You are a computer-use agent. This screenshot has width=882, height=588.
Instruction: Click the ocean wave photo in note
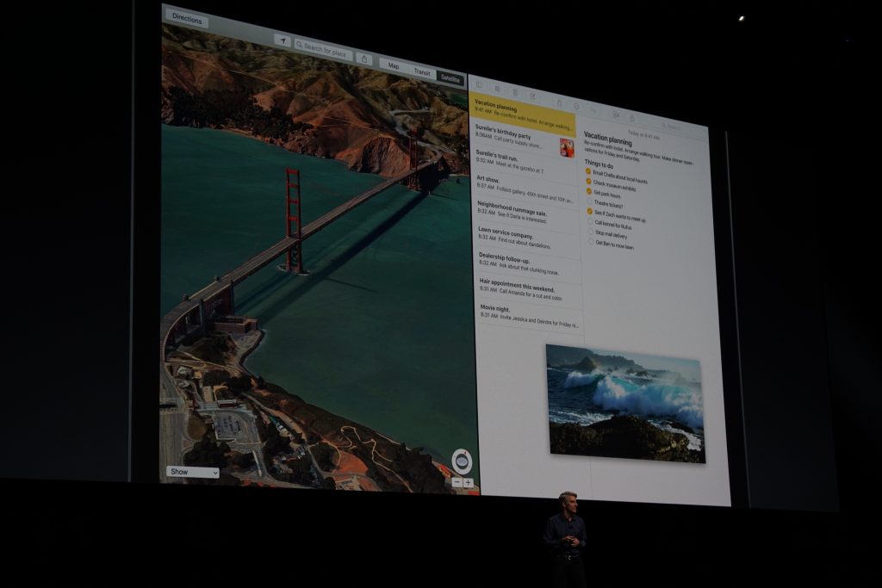pyautogui.click(x=625, y=404)
